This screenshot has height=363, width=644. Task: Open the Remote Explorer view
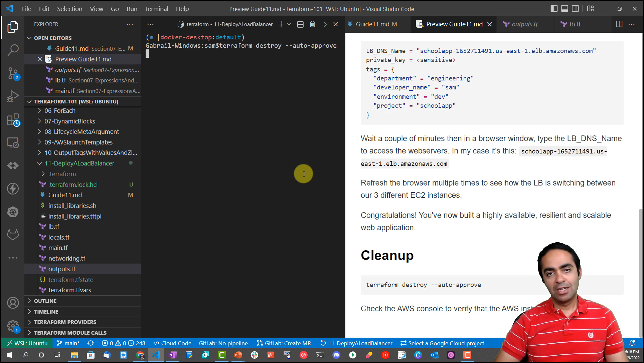coord(13,143)
